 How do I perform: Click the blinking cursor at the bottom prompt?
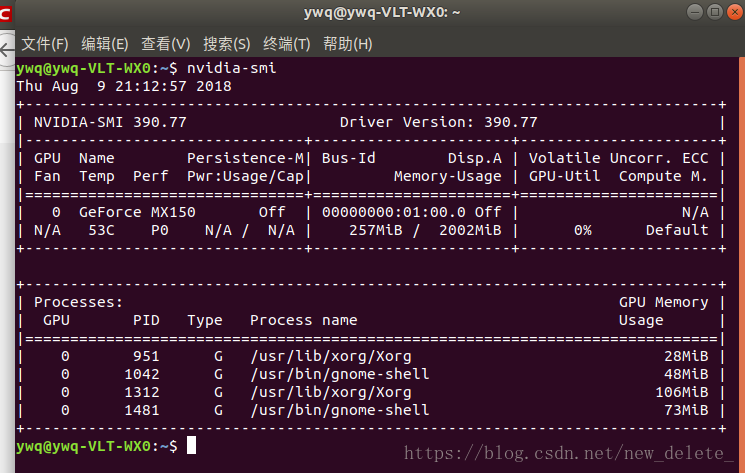(191, 445)
